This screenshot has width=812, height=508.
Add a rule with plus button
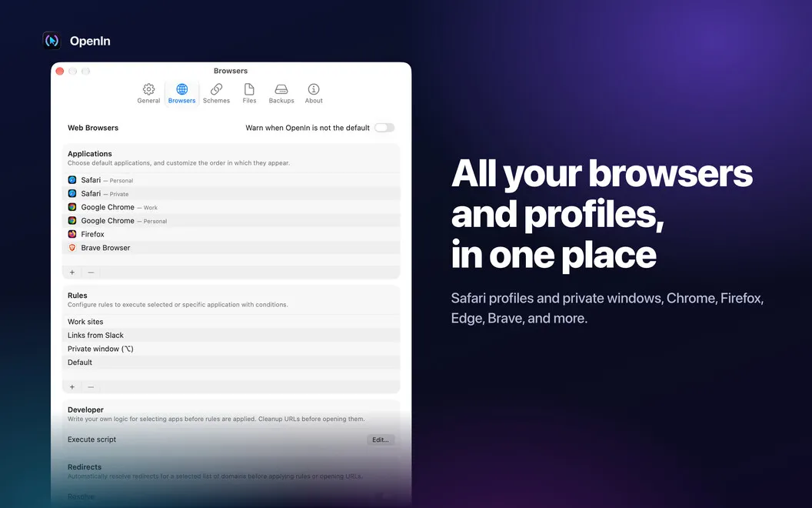[x=72, y=386]
